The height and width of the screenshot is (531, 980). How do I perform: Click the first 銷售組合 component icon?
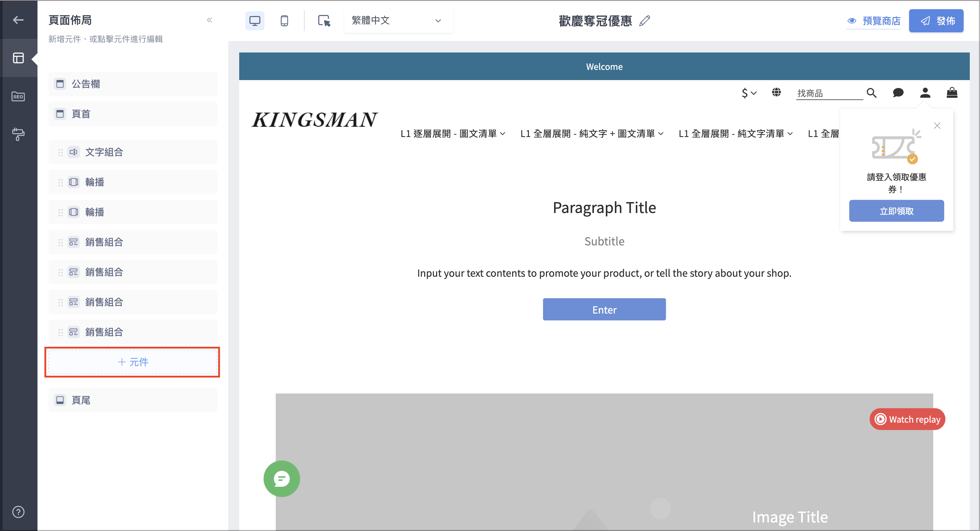pyautogui.click(x=73, y=242)
